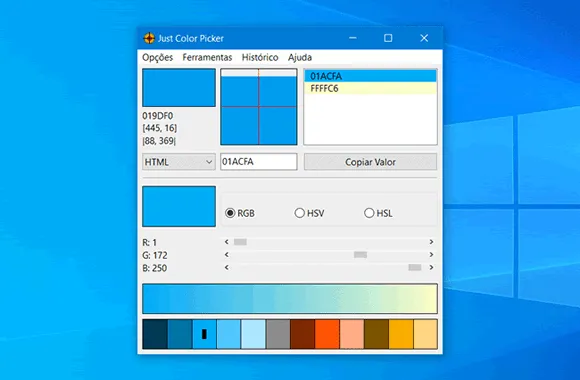The width and height of the screenshot is (580, 380).
Task: Maximize the Just Color Picker window
Action: [x=388, y=38]
